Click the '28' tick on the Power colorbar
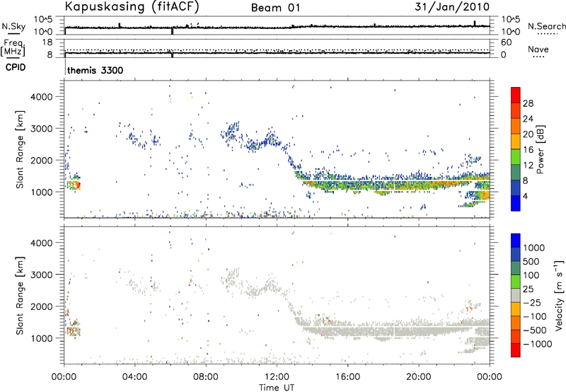 (x=528, y=103)
